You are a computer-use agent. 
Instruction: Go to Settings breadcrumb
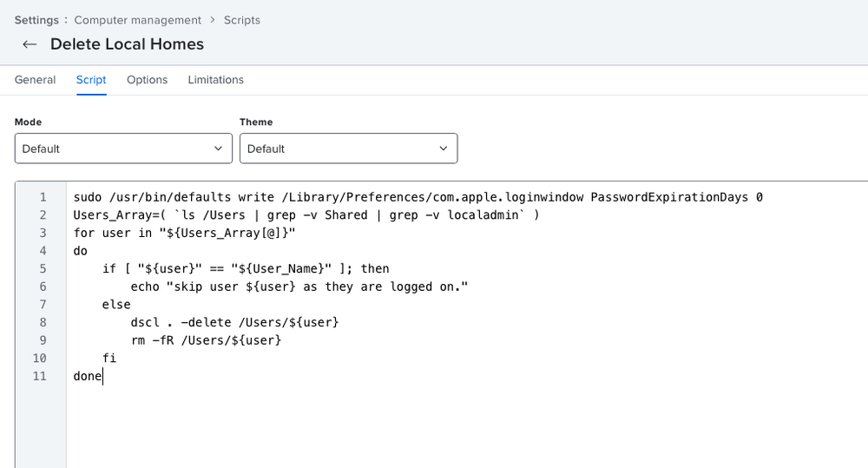(36, 20)
